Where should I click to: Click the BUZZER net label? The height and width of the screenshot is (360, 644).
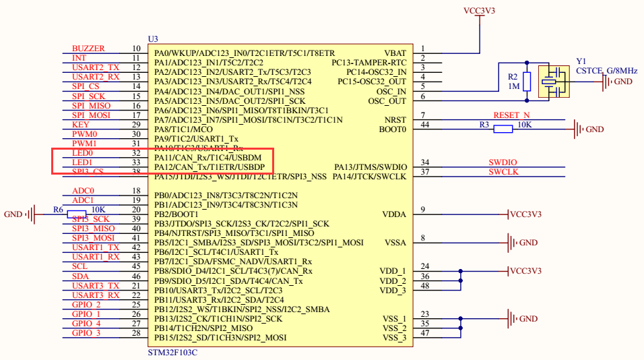pos(88,49)
